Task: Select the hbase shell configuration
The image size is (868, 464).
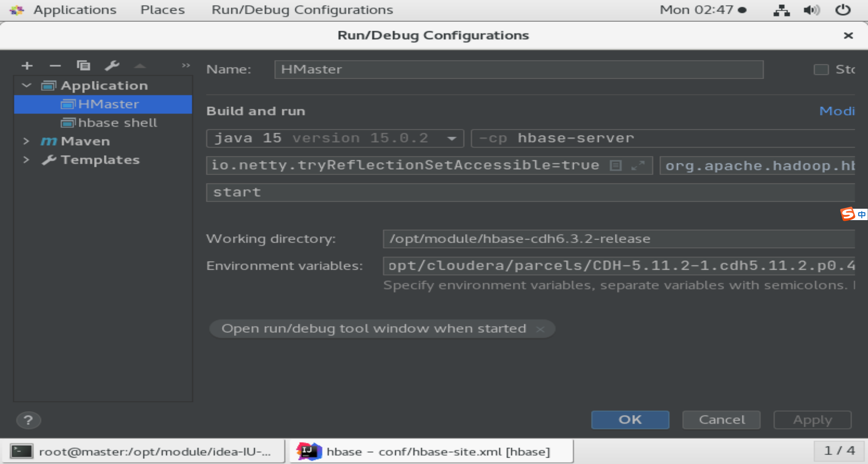Action: [x=117, y=123]
